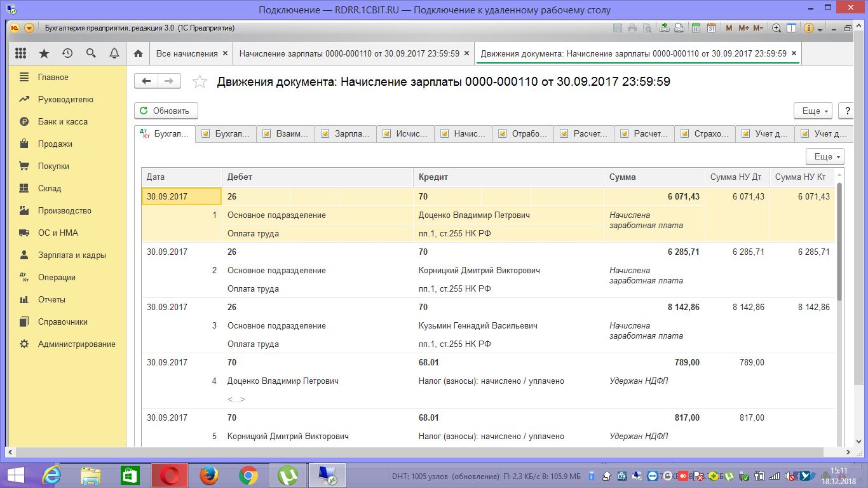The height and width of the screenshot is (488, 868).
Task: Add the document to favorites with star outline
Action: pyautogui.click(x=200, y=81)
